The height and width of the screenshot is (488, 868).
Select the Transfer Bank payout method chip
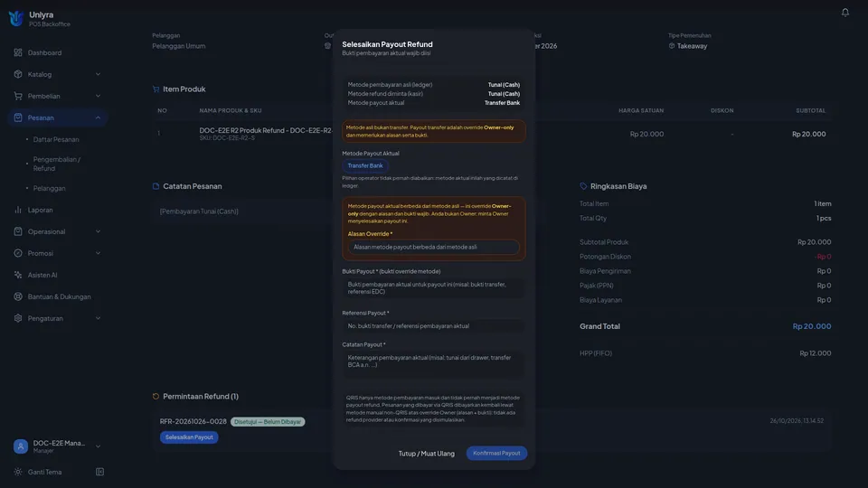tap(364, 165)
